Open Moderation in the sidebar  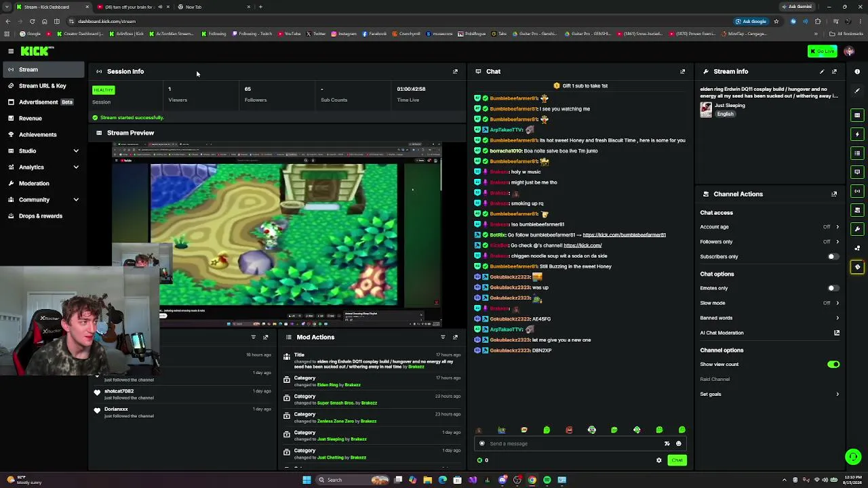44,183
